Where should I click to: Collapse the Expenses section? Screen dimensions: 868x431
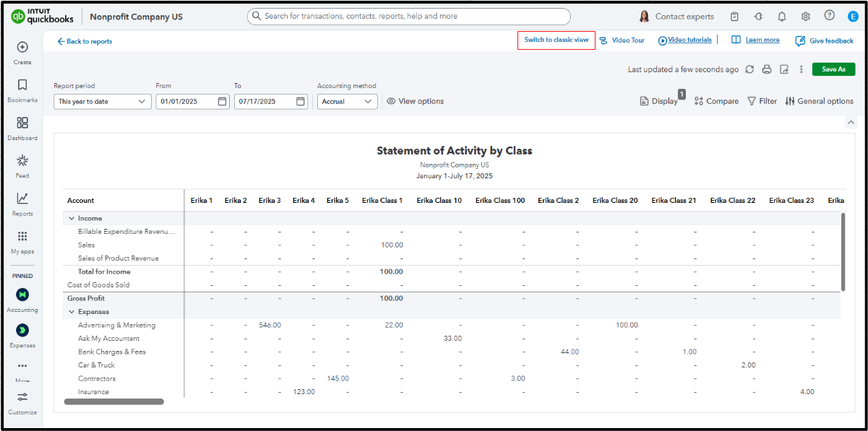pos(71,311)
